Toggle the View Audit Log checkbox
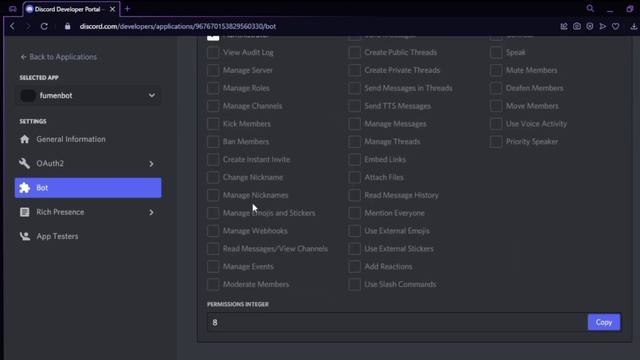Screen dimensions: 640x360 [x=213, y=52]
